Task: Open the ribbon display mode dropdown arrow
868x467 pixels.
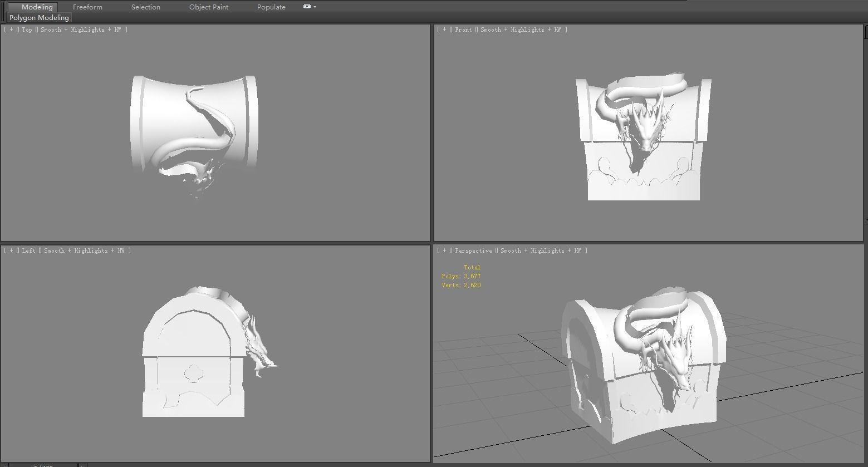Action: pos(315,7)
